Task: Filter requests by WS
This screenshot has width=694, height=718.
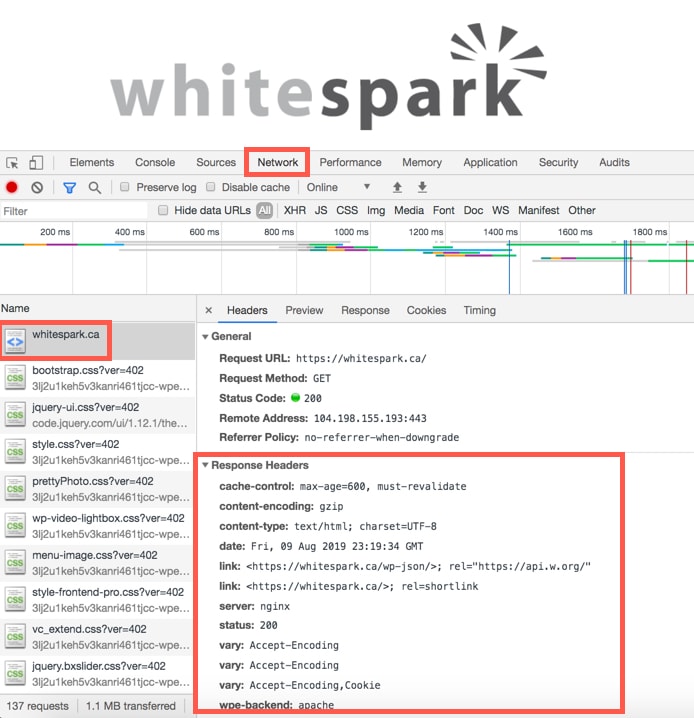Action: click(500, 210)
